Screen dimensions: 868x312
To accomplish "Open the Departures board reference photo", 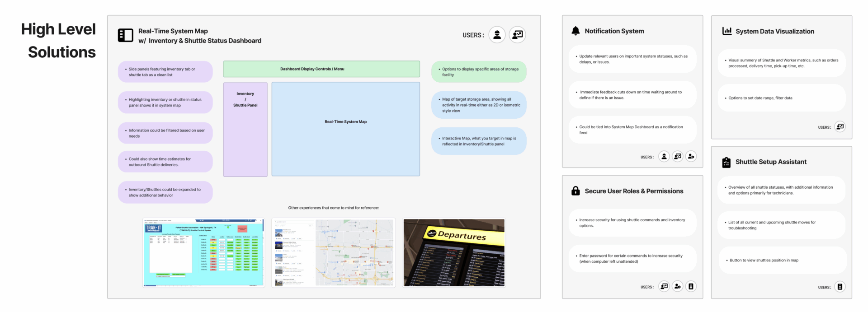I will [453, 253].
